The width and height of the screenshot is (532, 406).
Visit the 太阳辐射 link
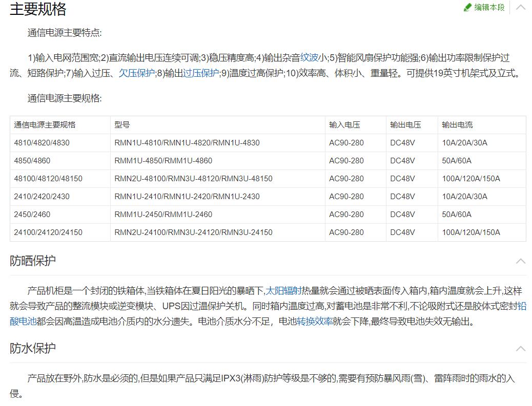pos(283,291)
